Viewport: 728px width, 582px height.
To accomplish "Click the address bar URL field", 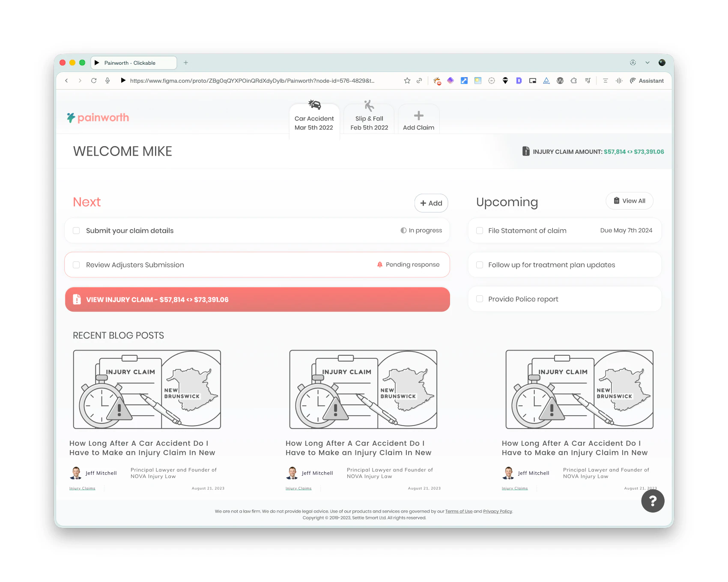I will 252,81.
